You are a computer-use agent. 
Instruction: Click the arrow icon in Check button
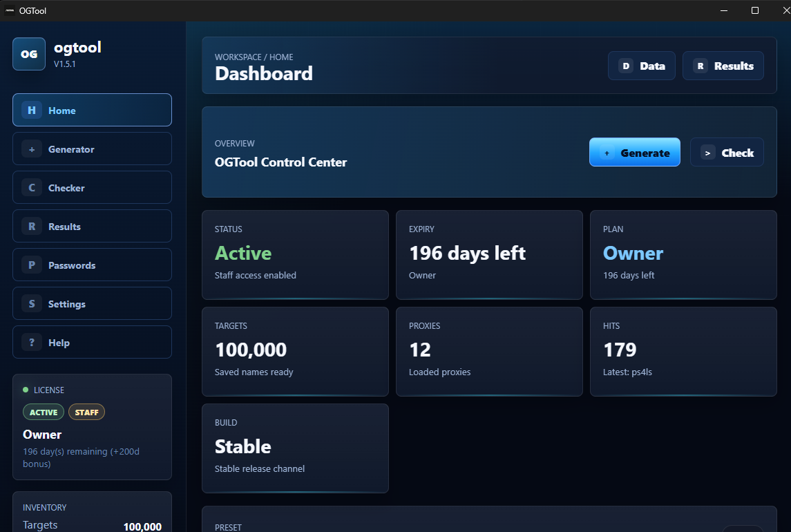pyautogui.click(x=708, y=153)
